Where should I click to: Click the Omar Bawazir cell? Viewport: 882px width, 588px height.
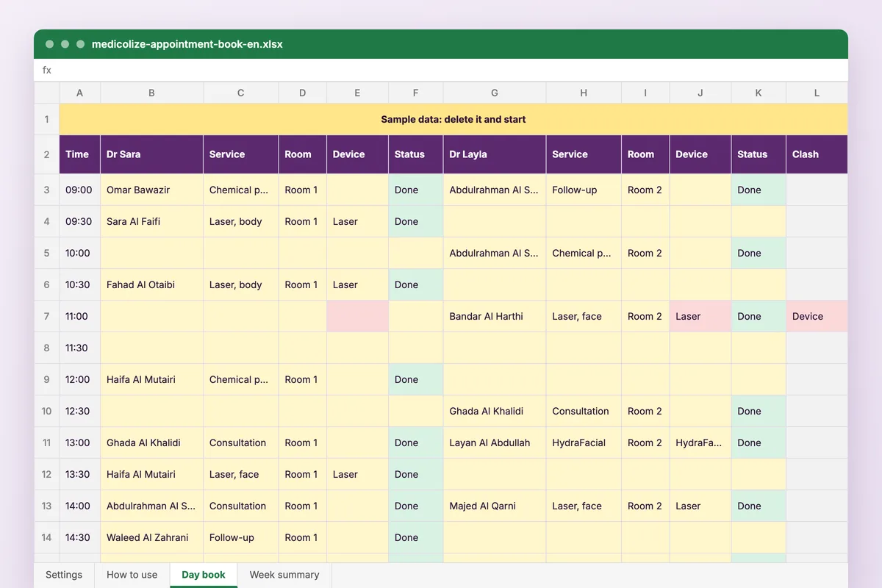point(151,190)
